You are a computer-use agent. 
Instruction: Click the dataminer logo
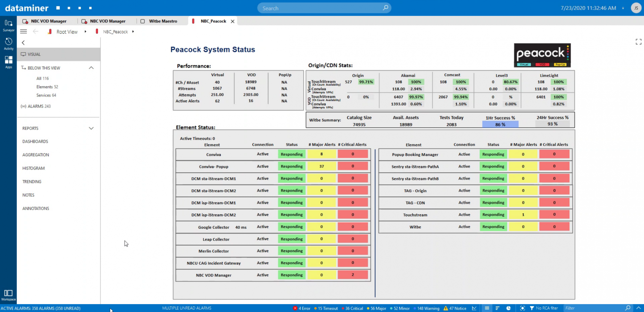click(27, 8)
